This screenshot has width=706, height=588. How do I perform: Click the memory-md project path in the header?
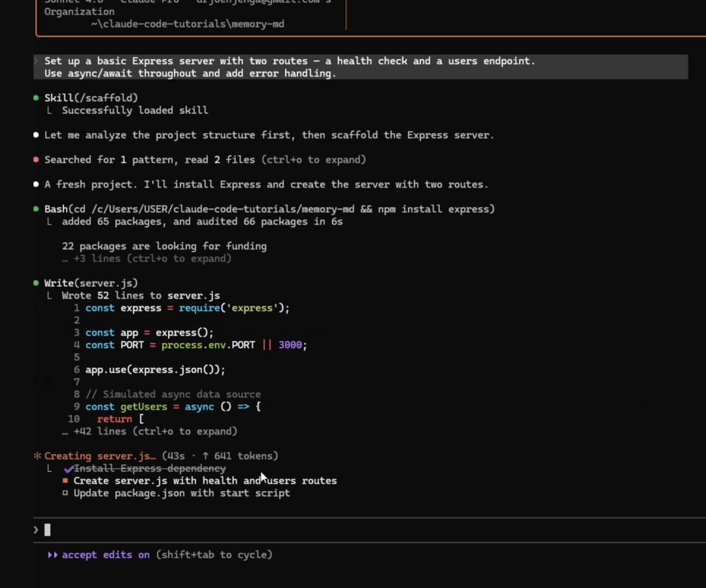coord(187,24)
